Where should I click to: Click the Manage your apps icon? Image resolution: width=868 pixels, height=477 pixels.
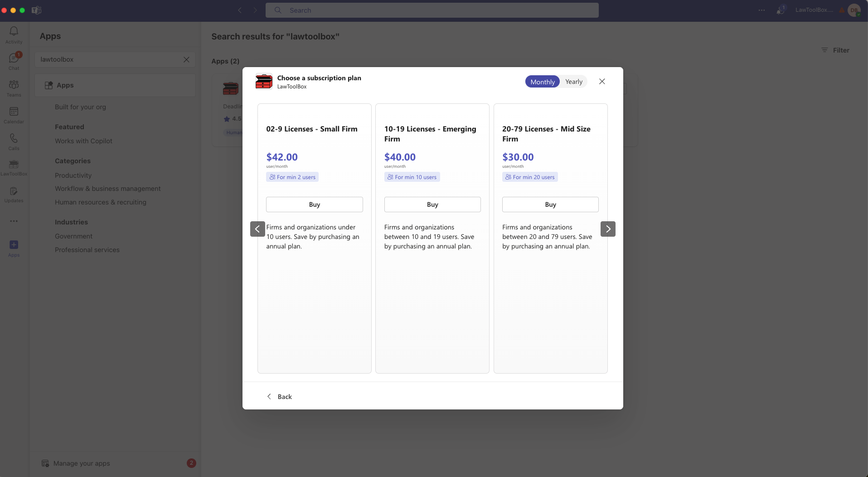point(45,463)
